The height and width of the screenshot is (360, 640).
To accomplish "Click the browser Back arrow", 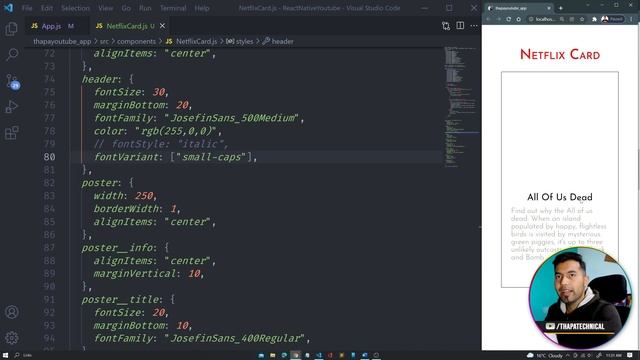I will tap(488, 19).
